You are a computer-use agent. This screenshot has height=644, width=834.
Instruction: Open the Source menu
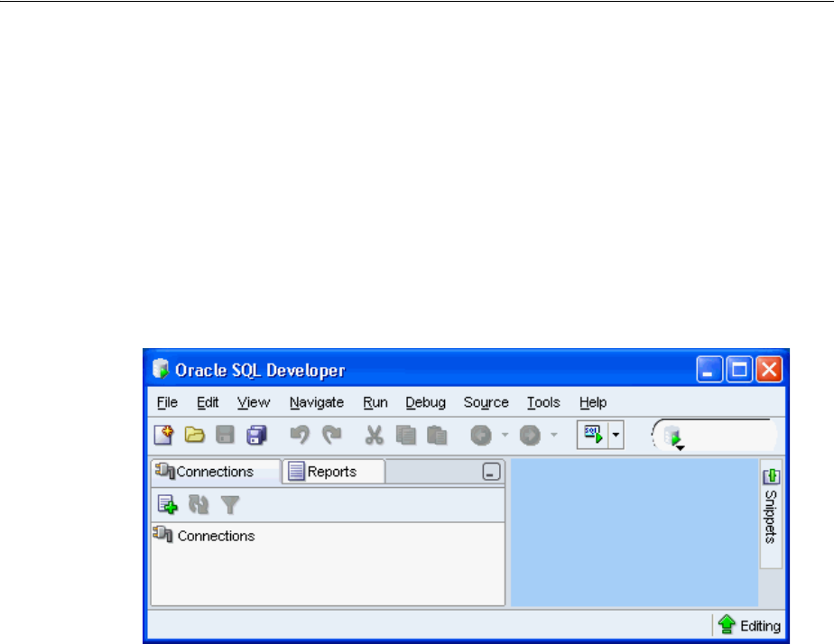(486, 402)
